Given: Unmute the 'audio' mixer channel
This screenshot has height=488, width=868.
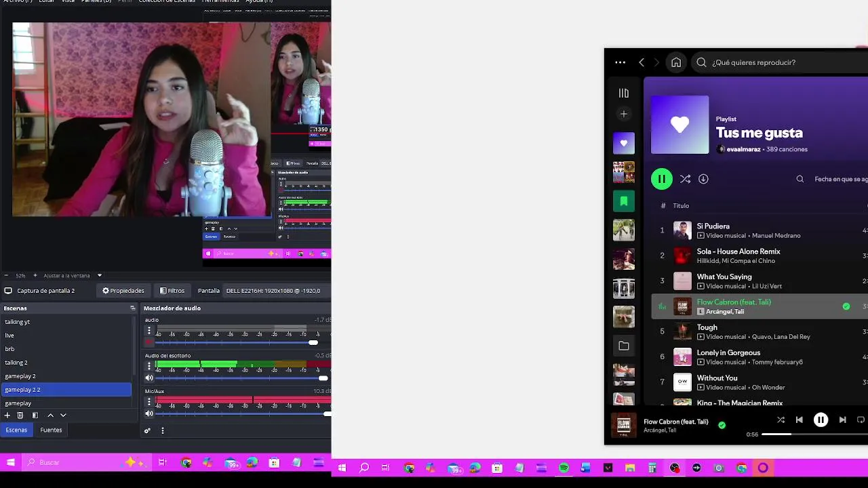Looking at the screenshot, I should [149, 342].
